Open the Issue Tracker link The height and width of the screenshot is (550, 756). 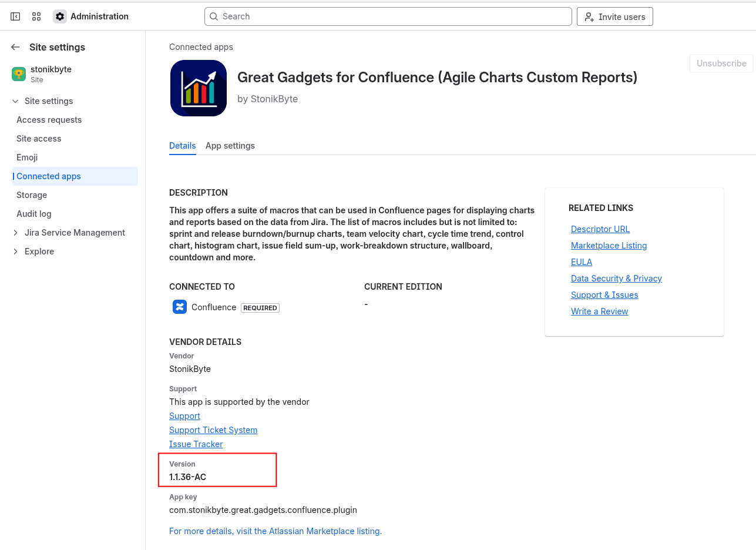tap(196, 444)
